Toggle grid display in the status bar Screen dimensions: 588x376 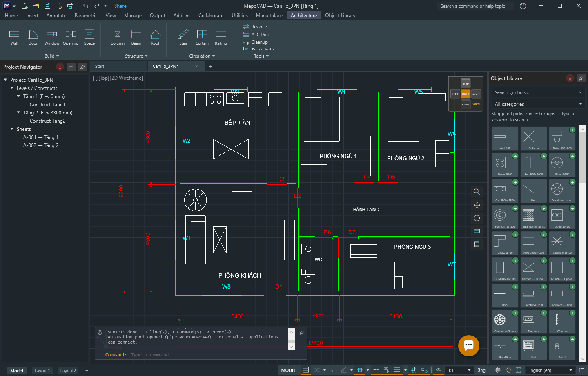coord(305,370)
